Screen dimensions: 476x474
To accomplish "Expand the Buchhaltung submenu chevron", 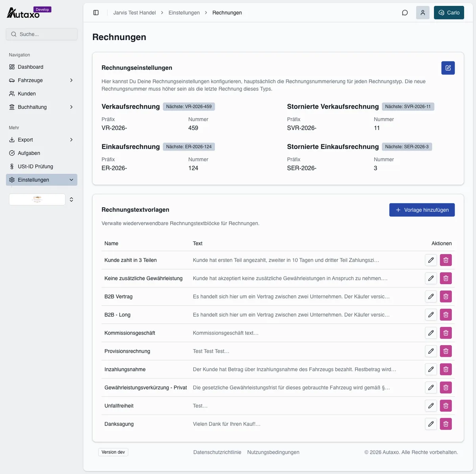I will 71,107.
